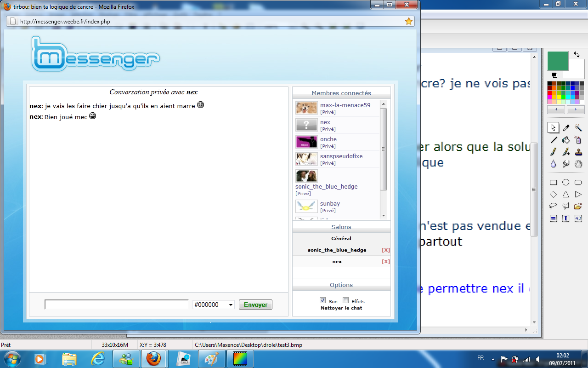Choose the rounded rectangle shape tool

pos(578,183)
